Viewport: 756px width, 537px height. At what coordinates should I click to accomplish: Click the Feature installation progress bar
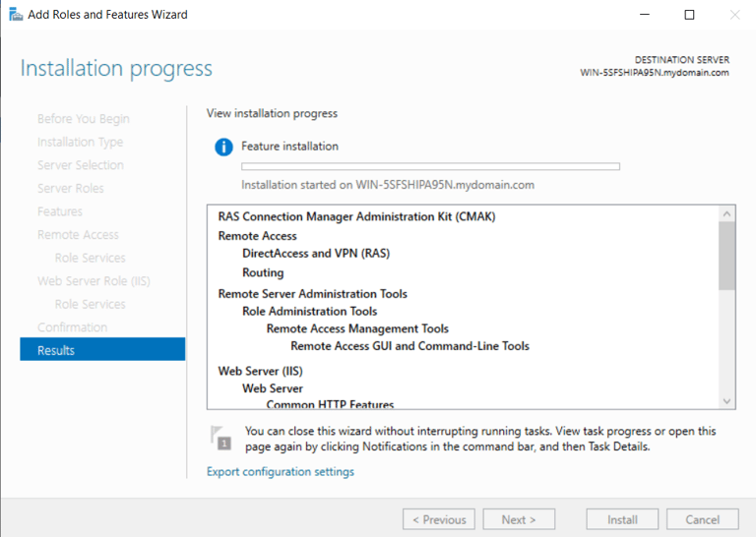(430, 166)
